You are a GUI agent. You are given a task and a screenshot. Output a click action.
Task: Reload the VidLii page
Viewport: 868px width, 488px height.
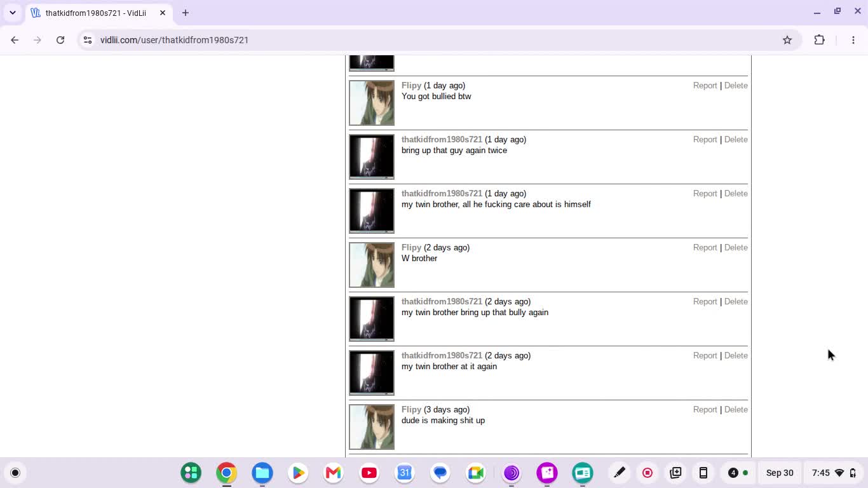[60, 40]
